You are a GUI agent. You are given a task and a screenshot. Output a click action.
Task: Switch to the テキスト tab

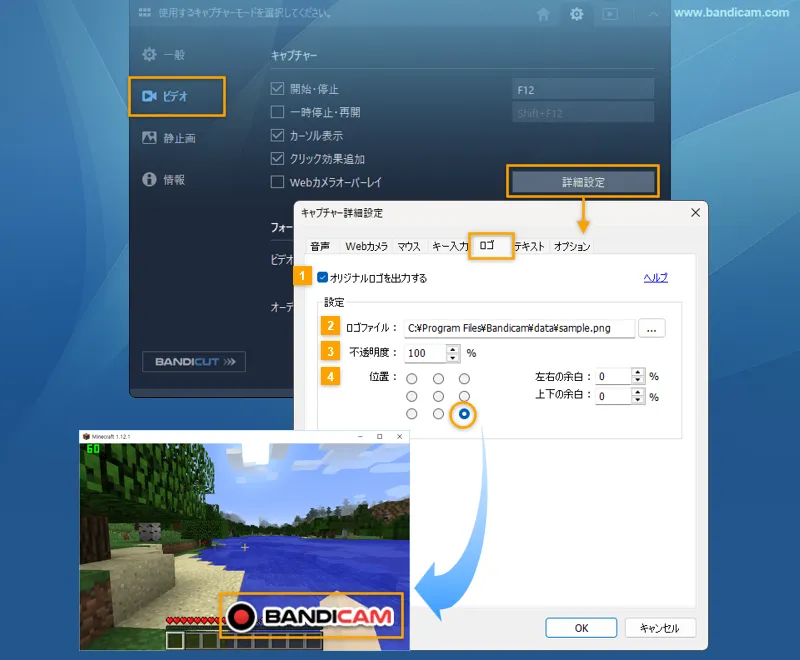click(530, 246)
